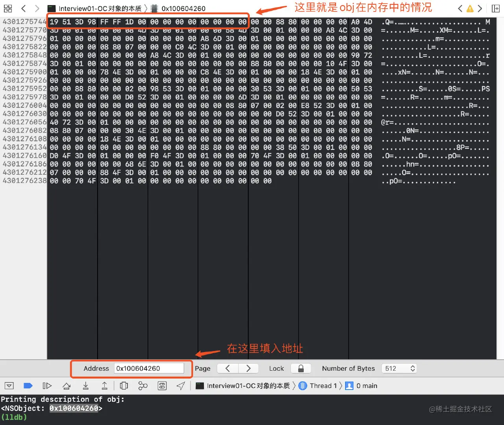Continue program execution
Viewport: 504px width, 425px height.
(x=47, y=386)
